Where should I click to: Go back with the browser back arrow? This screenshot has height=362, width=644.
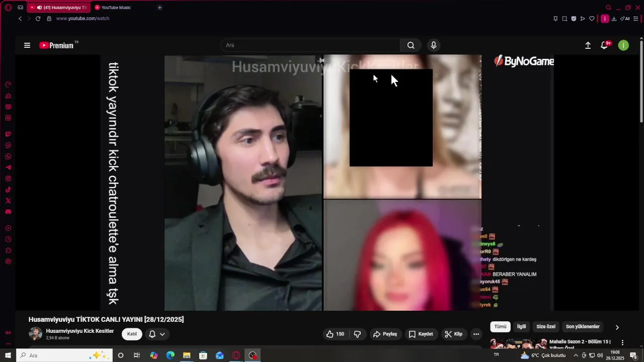[20, 19]
